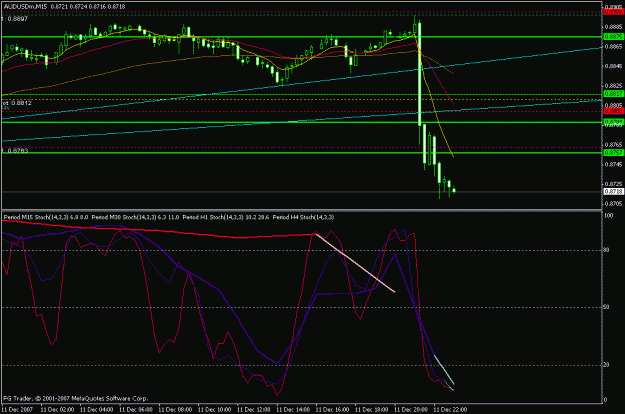Screen dimensions: 625x414
Task: Click the 11 Dec 06:00 time label
Action: 136,409
